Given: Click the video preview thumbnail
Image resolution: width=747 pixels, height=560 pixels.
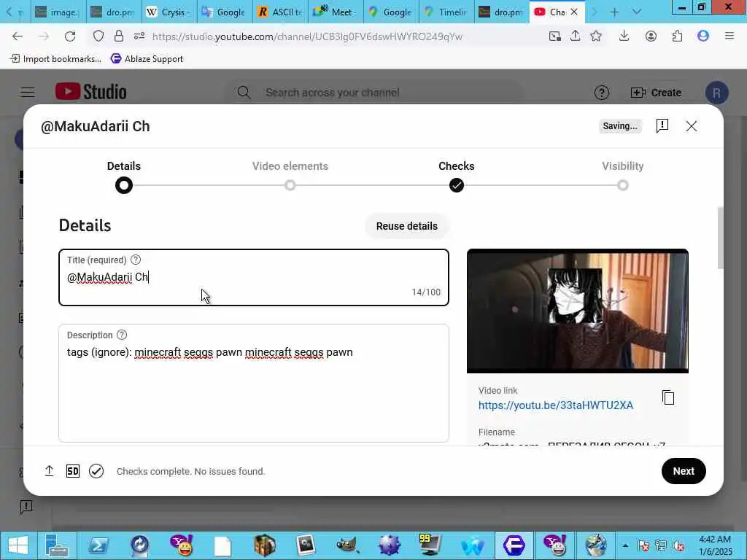Looking at the screenshot, I should 578,311.
